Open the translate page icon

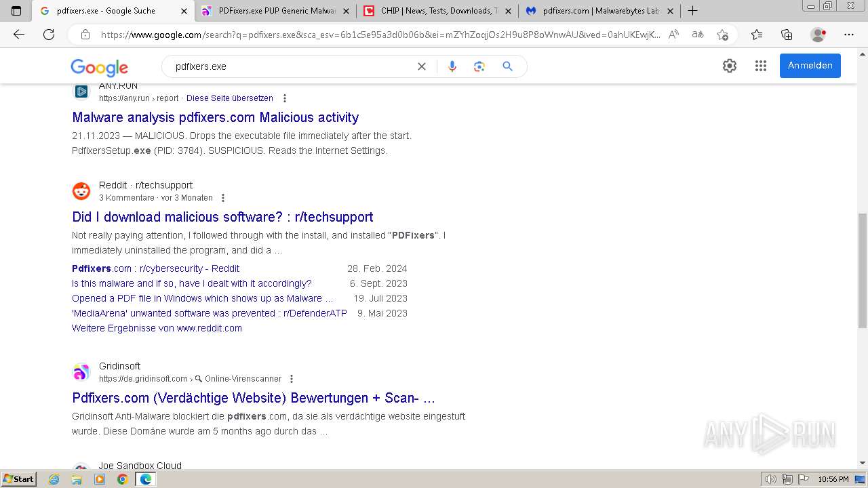click(698, 35)
